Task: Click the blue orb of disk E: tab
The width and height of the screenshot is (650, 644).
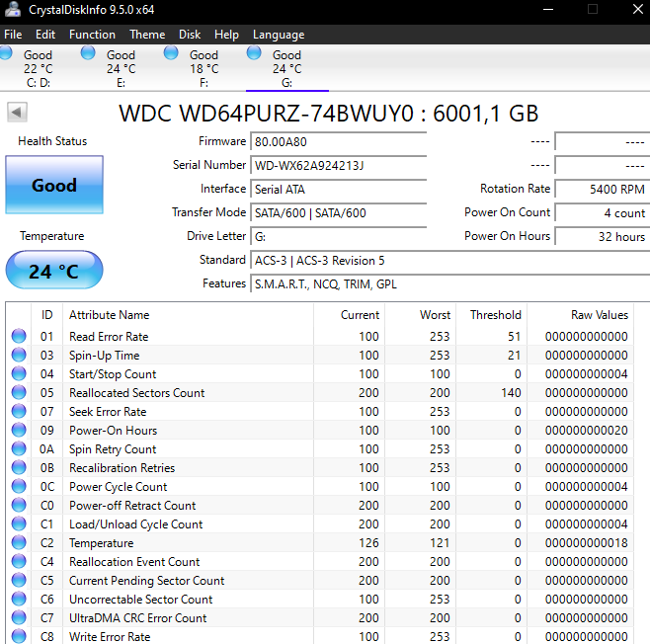Action: pos(88,53)
